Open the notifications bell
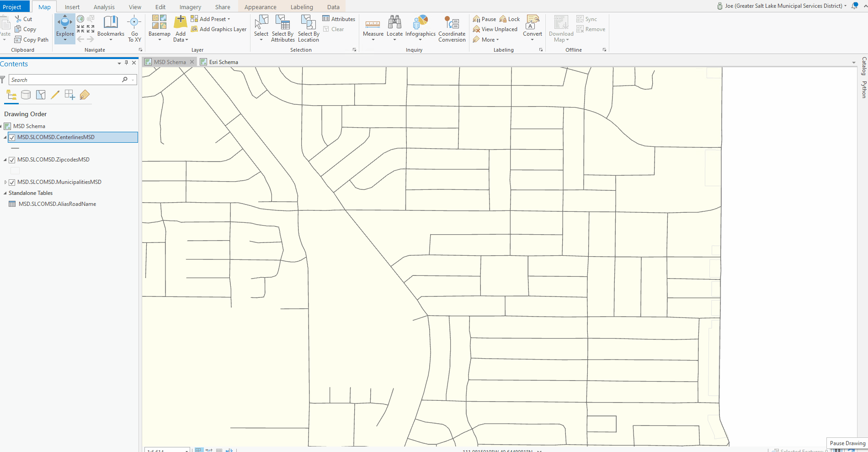The image size is (868, 452). pyautogui.click(x=855, y=6)
